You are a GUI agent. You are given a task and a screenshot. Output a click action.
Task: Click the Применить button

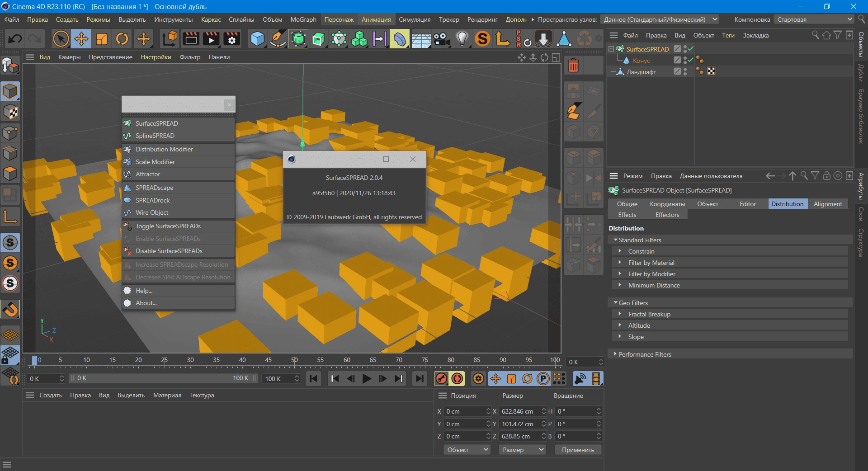pos(578,450)
